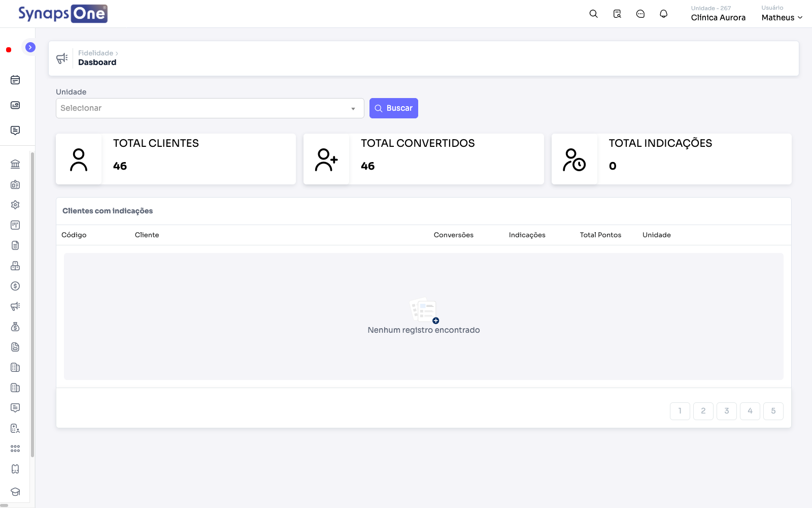Click the red notification dot in sidebar
The height and width of the screenshot is (508, 812).
click(9, 50)
